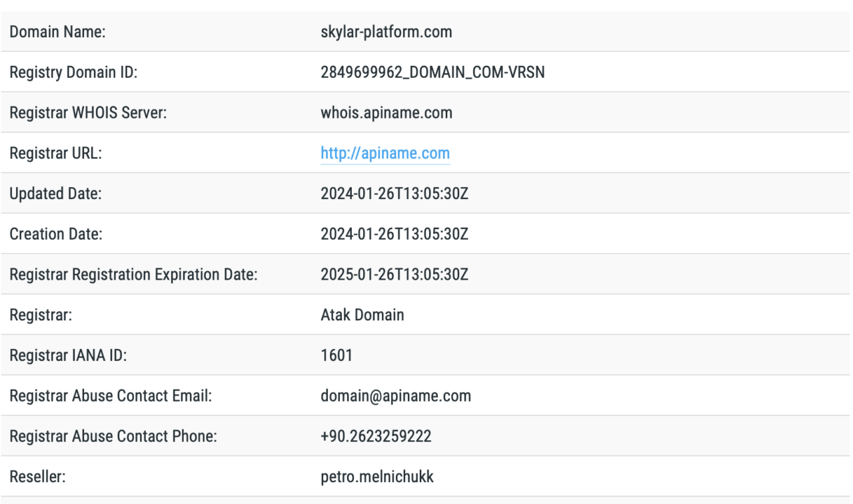Click the Registrar WHOIS Server label
Screen dimensions: 853x504
pos(88,113)
